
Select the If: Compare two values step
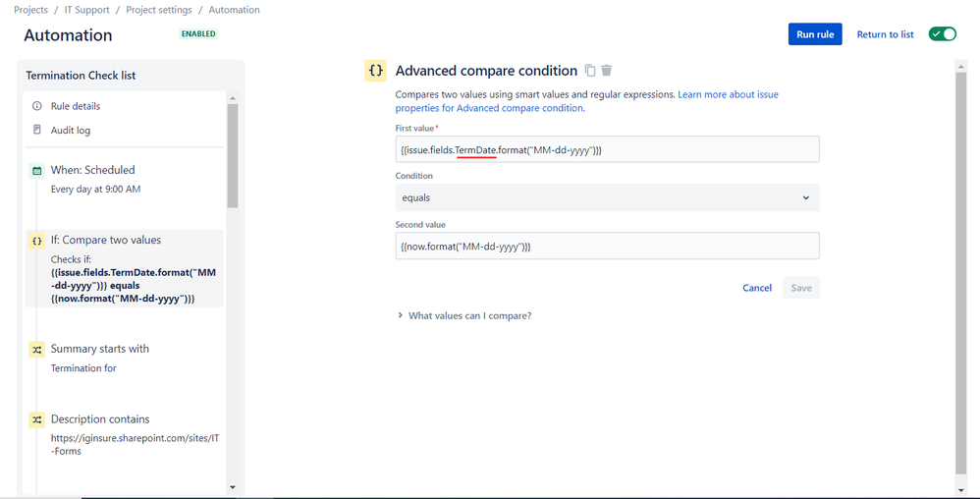(x=125, y=268)
